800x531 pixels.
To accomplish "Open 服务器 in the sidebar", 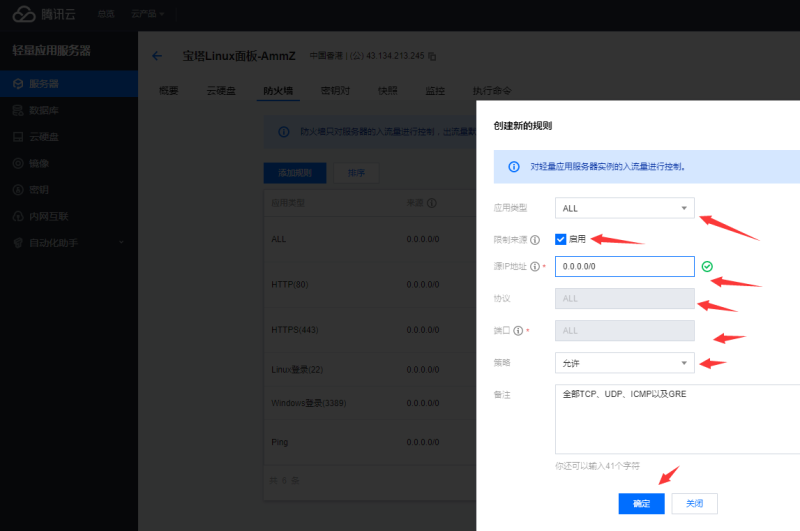I will coord(69,84).
